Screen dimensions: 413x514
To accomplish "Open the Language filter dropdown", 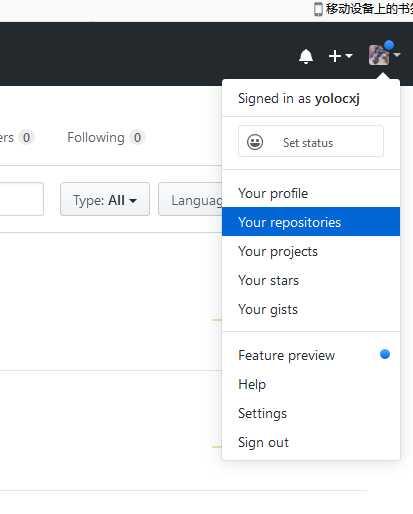I will (x=190, y=200).
